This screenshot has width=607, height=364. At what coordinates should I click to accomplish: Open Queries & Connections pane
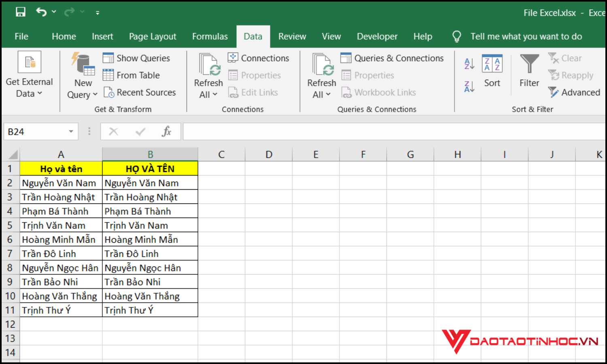click(x=392, y=58)
